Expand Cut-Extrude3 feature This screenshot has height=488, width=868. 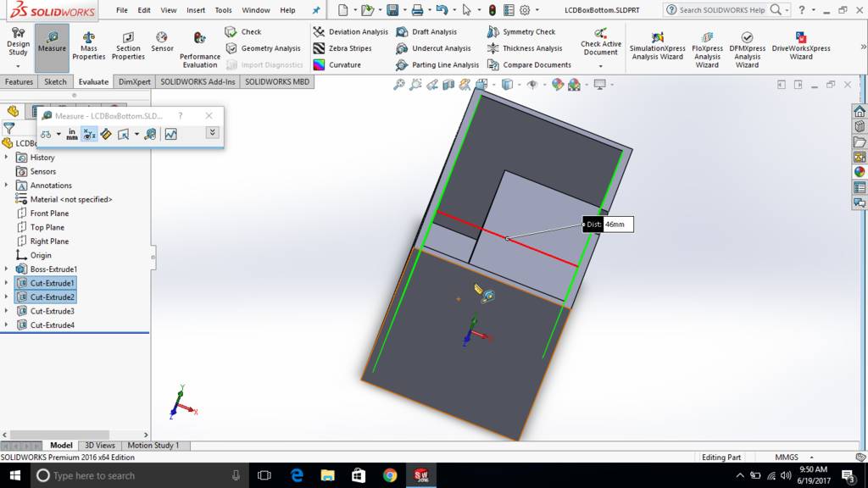tap(7, 311)
